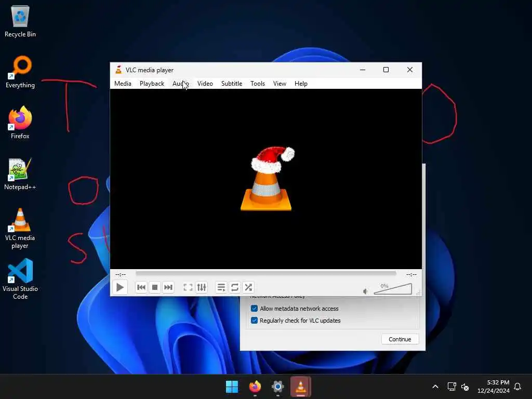Select the Notepad++ desktop shortcut

[x=20, y=174]
